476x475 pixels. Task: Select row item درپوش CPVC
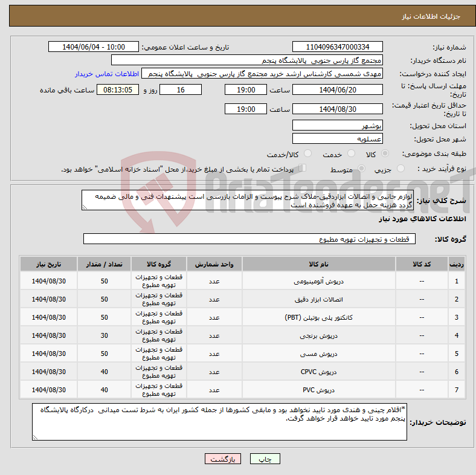click(319, 372)
